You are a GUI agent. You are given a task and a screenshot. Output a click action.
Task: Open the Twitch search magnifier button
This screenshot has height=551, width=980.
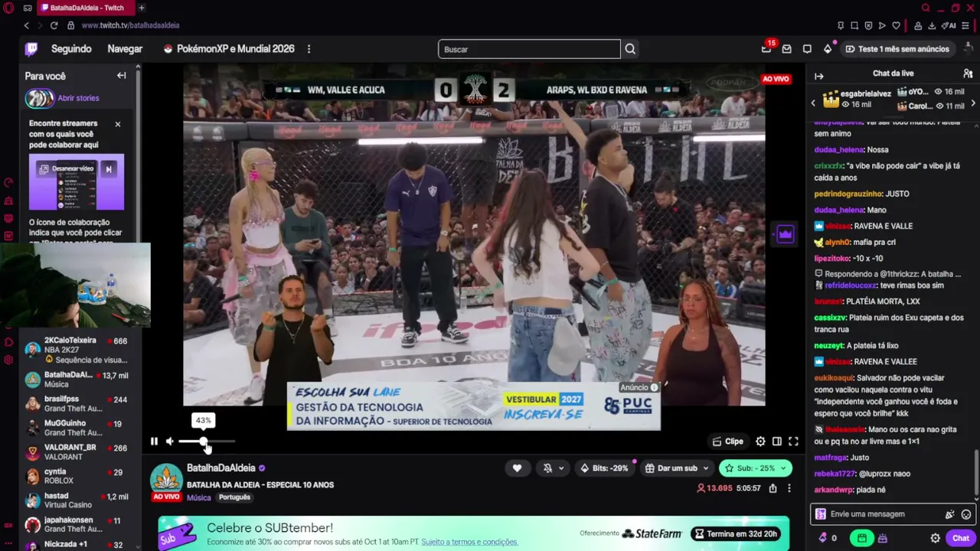630,49
